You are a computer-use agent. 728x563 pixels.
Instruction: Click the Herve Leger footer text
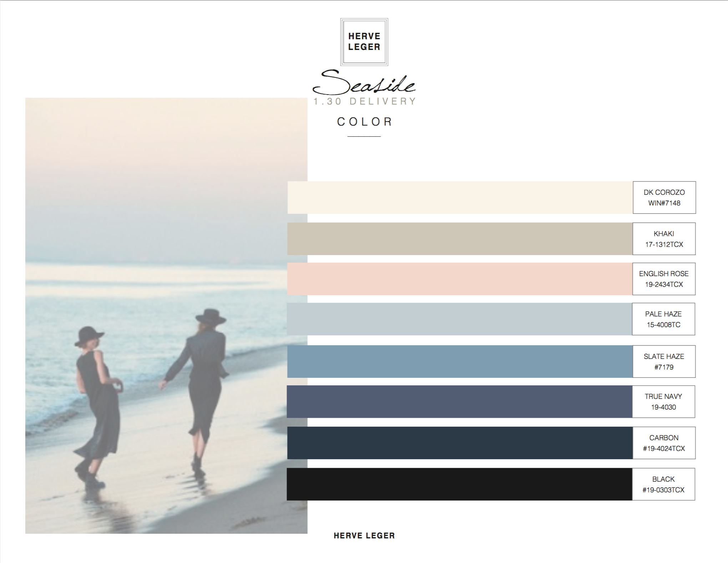coord(364,536)
